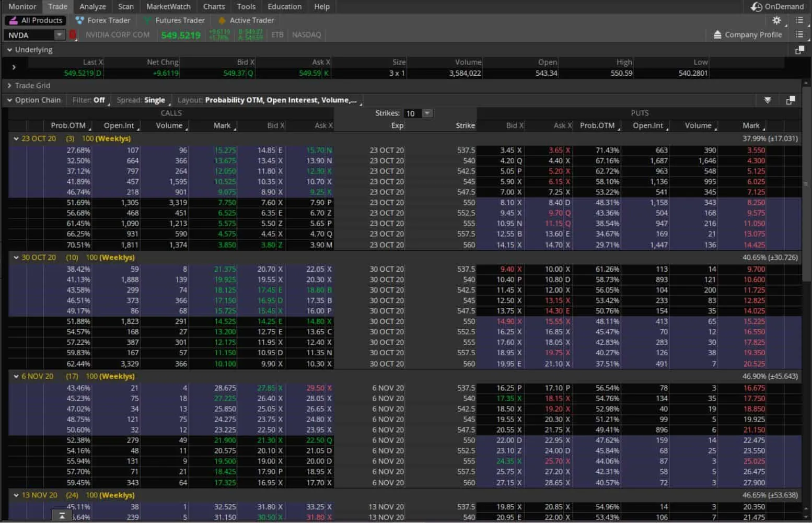Screen dimensions: 812x523
Task: Open the Tools tab
Action: [x=246, y=7]
